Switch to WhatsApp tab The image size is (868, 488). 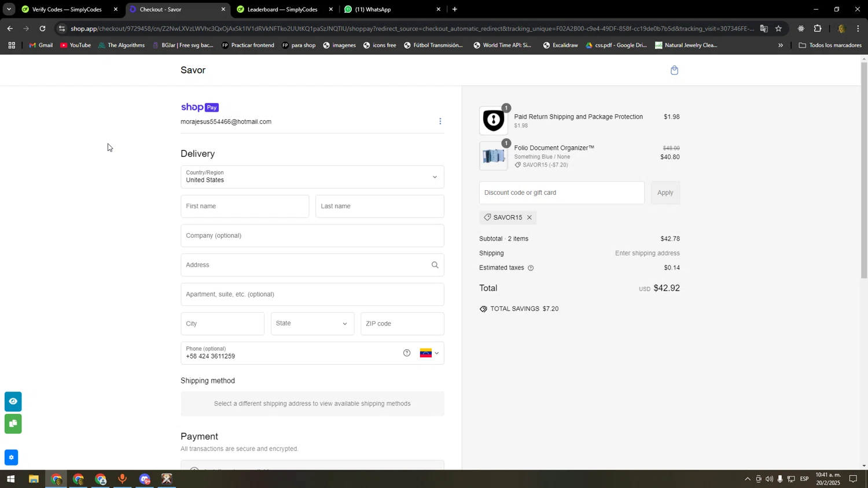click(x=373, y=9)
